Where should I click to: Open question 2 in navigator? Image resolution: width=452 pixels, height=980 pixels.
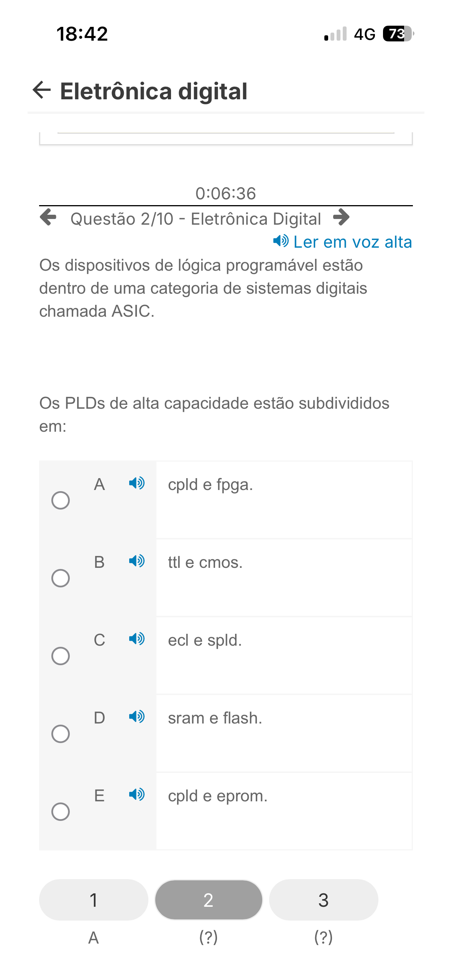click(x=209, y=899)
